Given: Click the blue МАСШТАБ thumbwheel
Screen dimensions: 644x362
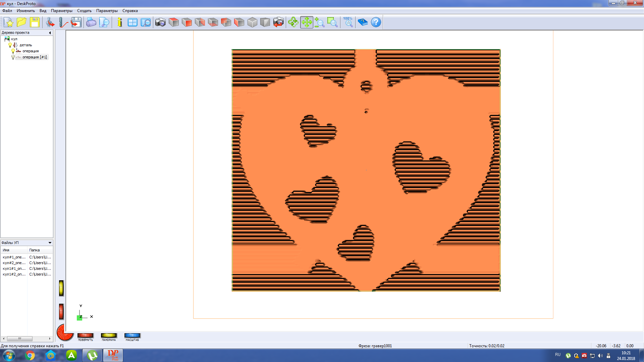Looking at the screenshot, I should (x=132, y=336).
